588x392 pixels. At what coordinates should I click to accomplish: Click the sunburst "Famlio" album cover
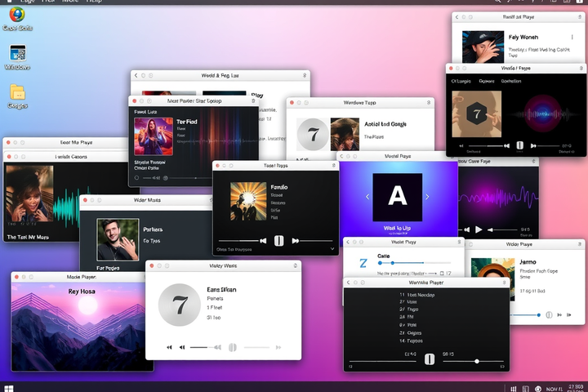248,201
